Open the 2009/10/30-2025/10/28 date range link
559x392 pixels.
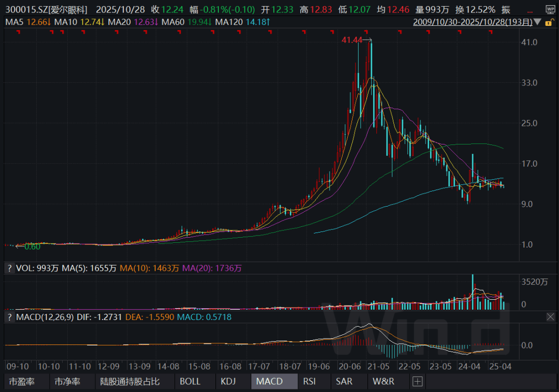(x=473, y=22)
